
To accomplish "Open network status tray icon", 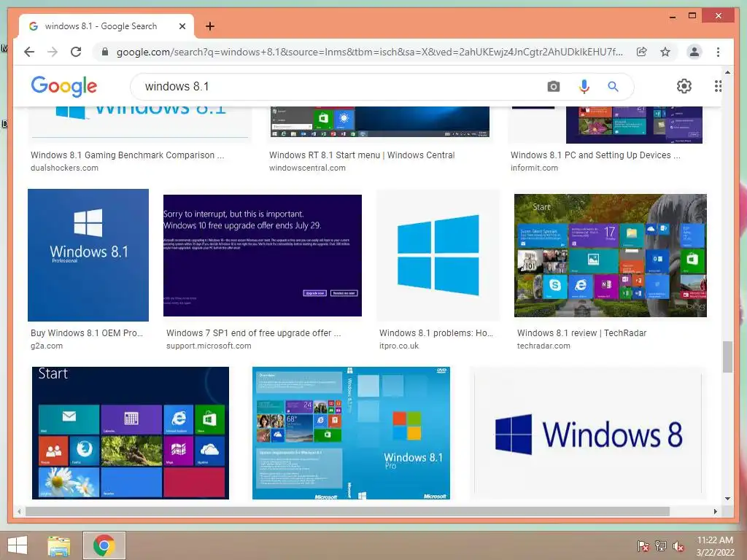I will pyautogui.click(x=660, y=545).
